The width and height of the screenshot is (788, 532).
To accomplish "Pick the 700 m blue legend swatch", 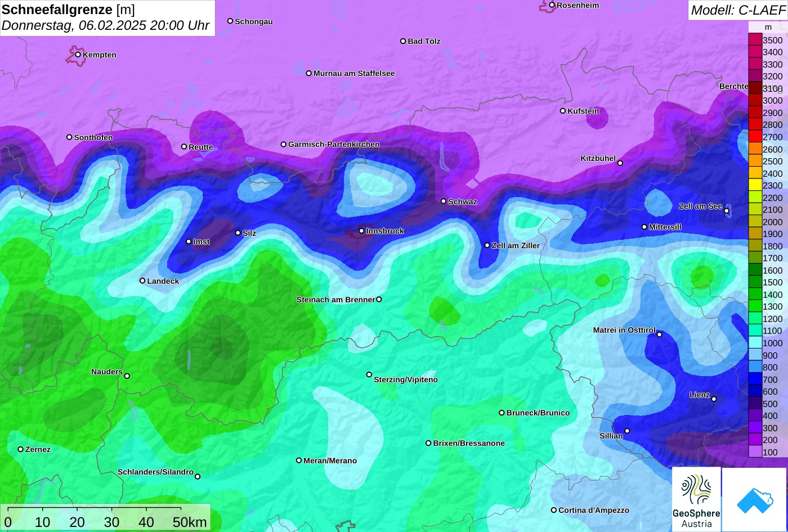I will 755,379.
